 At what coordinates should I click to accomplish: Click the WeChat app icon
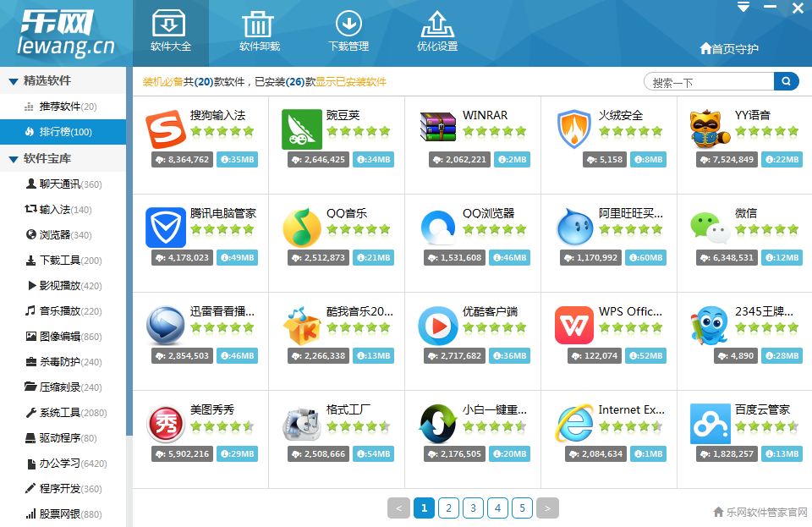[x=709, y=228]
